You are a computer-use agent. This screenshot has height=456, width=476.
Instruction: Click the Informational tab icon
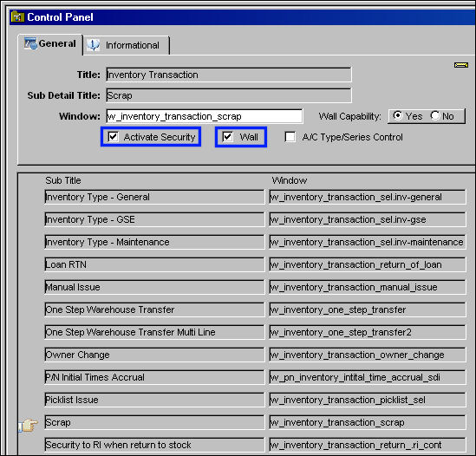[x=93, y=45]
